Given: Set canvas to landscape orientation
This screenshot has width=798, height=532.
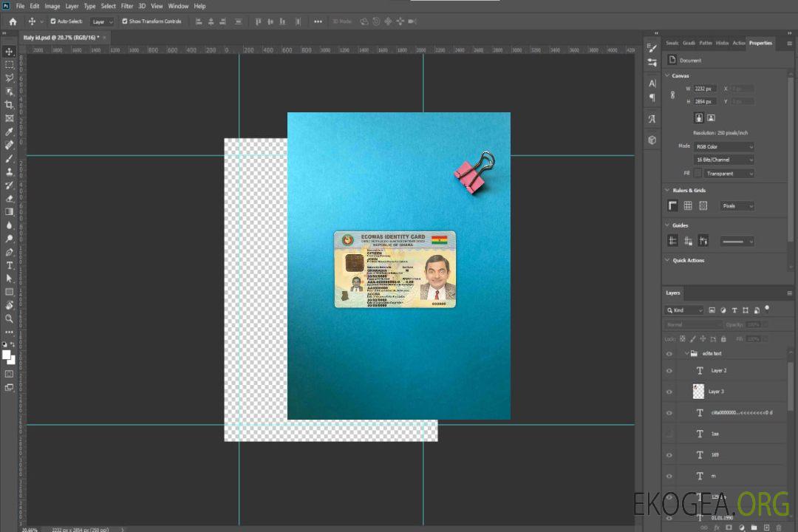Looking at the screenshot, I should click(711, 117).
